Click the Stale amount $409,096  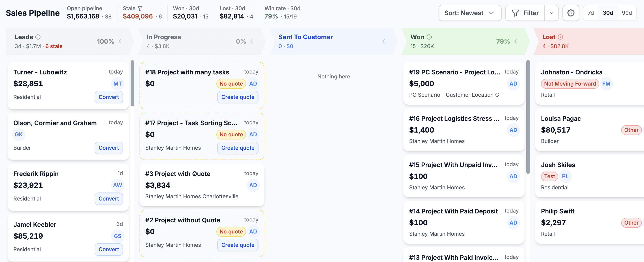point(138,16)
